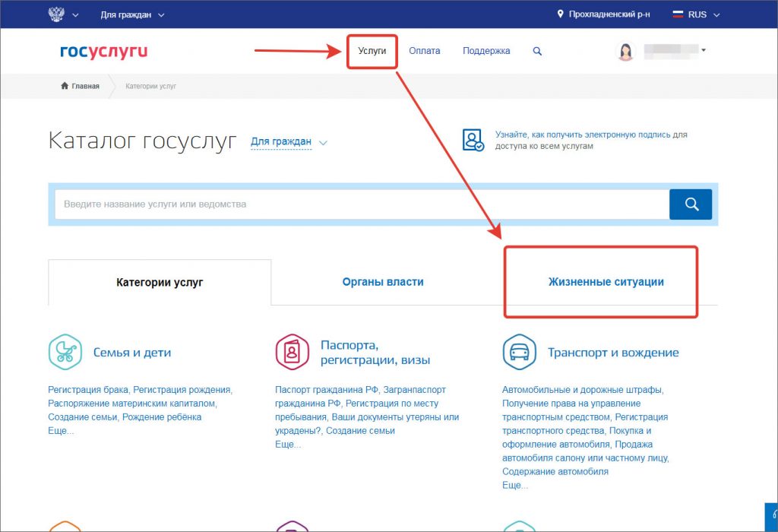
Task: Select the "Категории услуг" tab
Action: pyautogui.click(x=160, y=283)
